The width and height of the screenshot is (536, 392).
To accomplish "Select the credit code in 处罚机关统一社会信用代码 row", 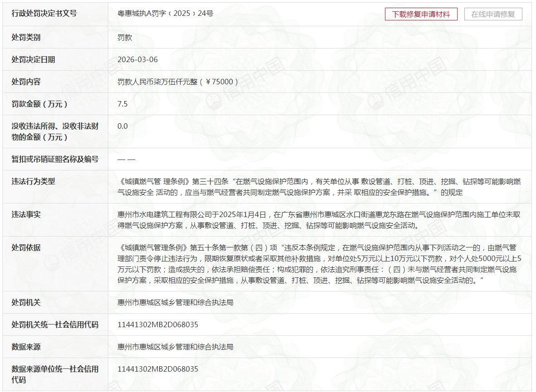I will [157, 324].
